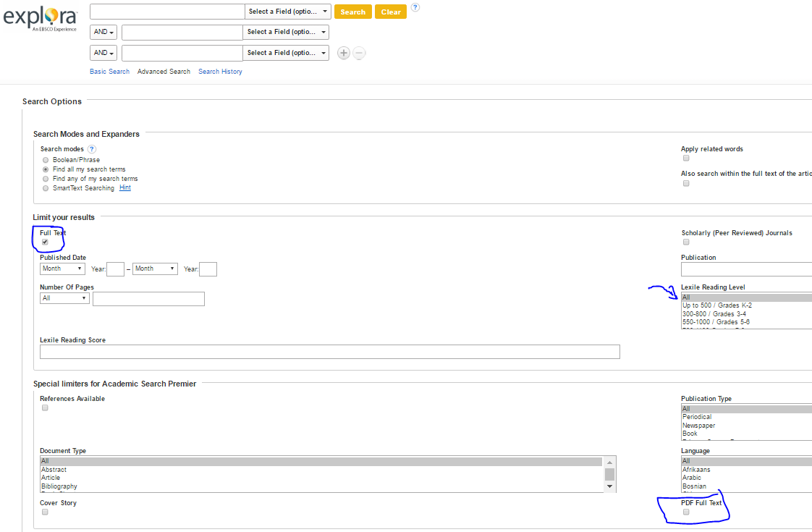Select All in Document Type list
This screenshot has height=532, width=812.
(321, 461)
